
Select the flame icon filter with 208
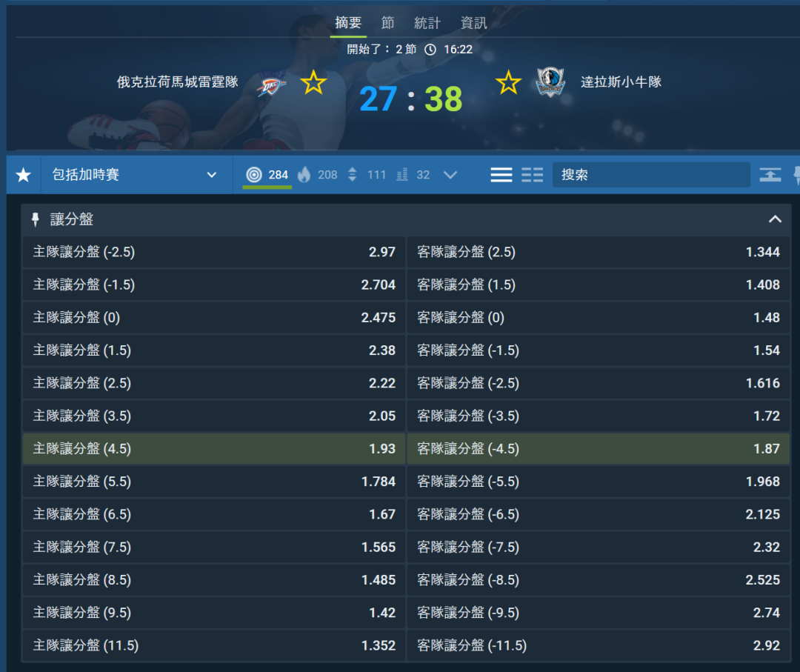(x=317, y=175)
